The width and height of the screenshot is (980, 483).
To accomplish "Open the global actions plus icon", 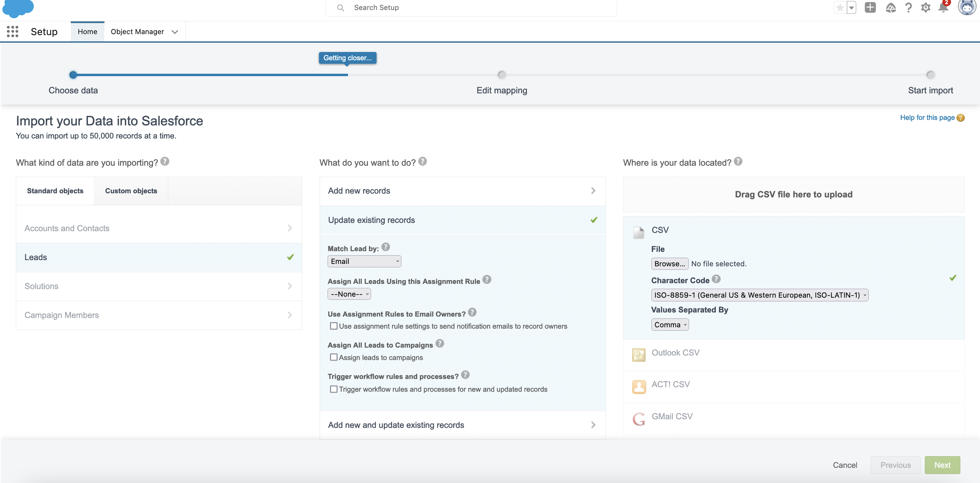I will pos(870,8).
